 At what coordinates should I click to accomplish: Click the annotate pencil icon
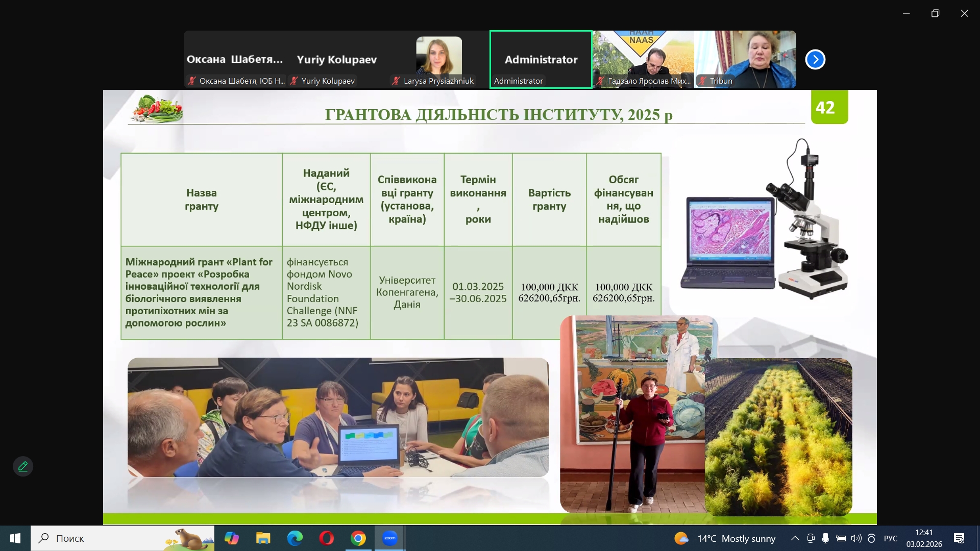coord(23,466)
